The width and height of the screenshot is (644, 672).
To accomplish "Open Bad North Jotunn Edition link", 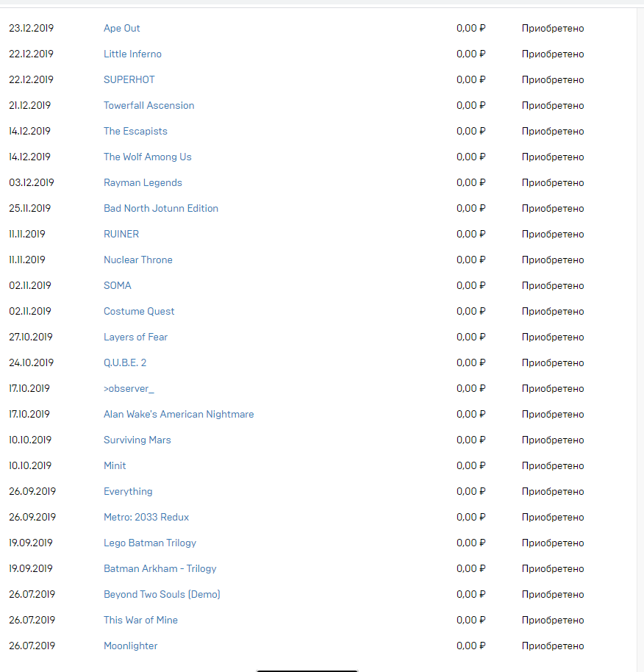I will [160, 208].
